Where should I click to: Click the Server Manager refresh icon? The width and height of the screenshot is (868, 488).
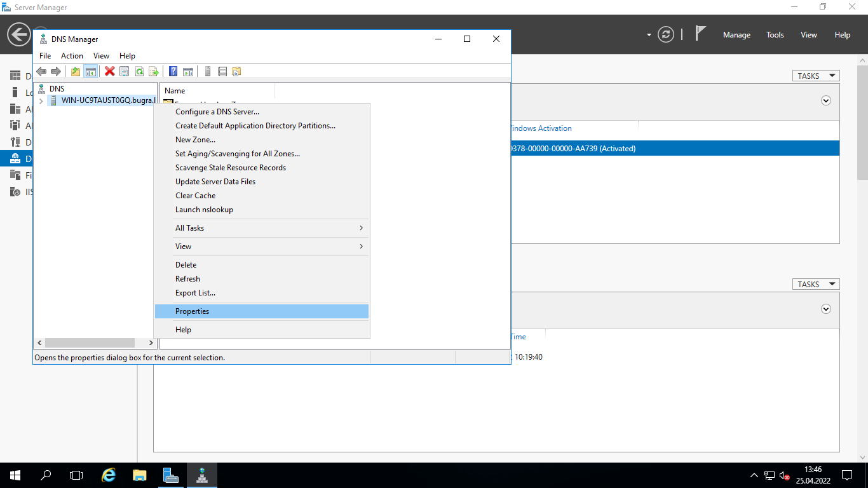pos(666,34)
